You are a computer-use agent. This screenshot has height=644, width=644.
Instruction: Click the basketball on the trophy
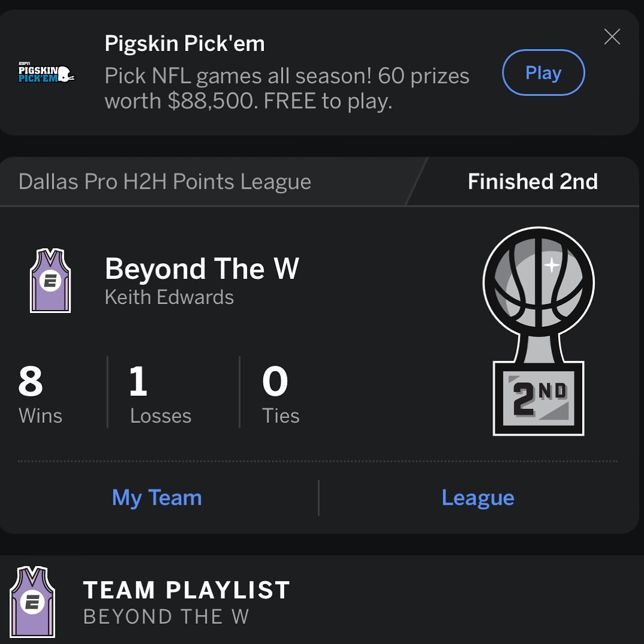(538, 282)
